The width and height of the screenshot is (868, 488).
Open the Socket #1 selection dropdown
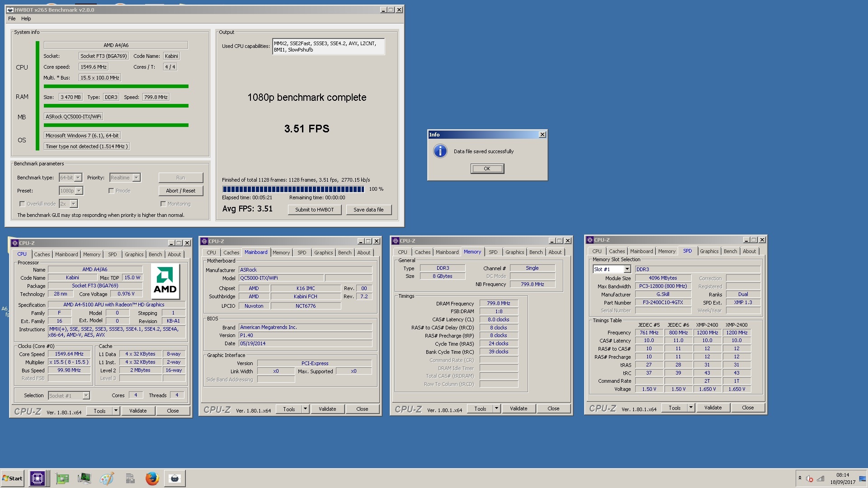coord(86,396)
